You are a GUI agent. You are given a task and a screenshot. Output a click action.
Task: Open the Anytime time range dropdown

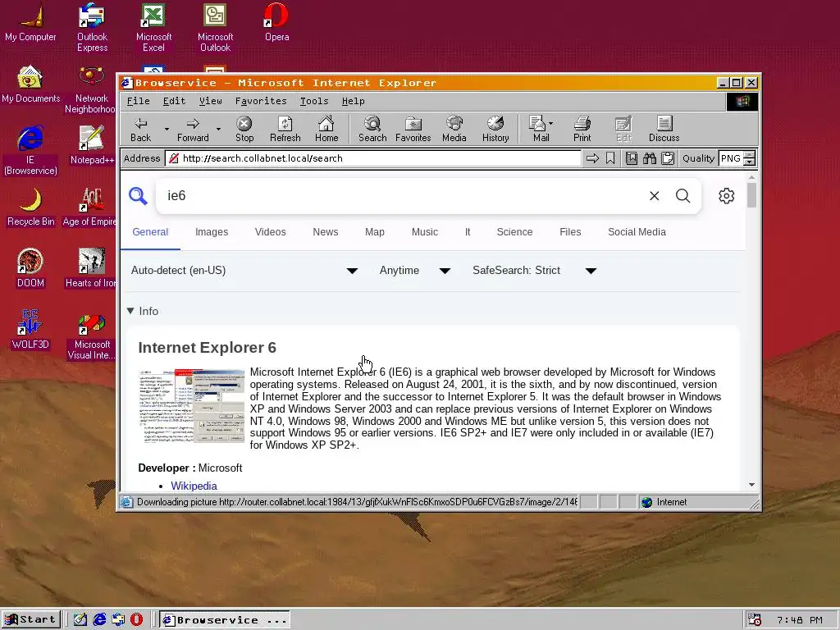point(414,271)
